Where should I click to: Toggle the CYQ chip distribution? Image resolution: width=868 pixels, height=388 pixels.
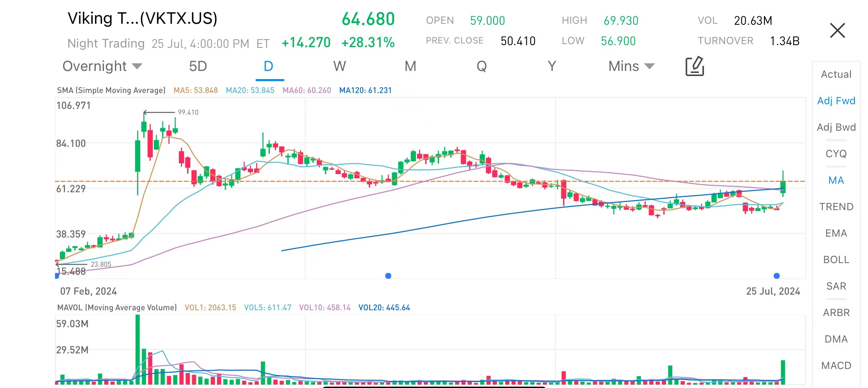[836, 154]
